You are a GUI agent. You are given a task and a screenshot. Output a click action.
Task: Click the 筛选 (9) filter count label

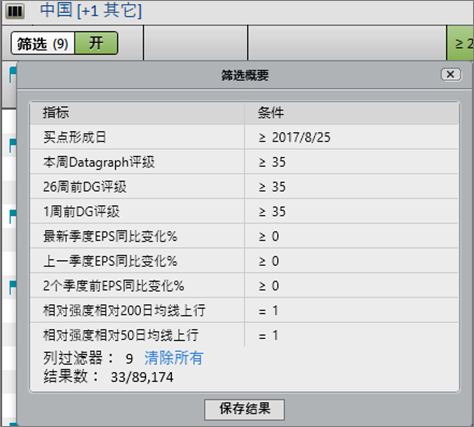(x=43, y=43)
